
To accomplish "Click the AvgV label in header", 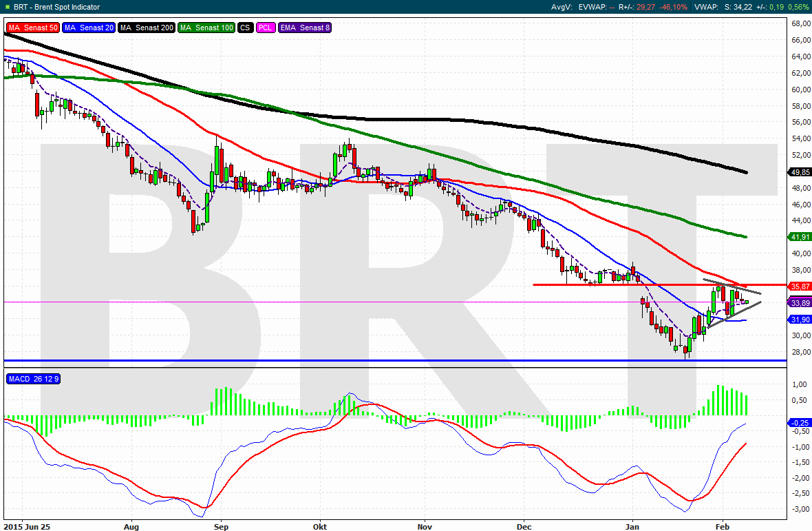I will click(x=562, y=7).
